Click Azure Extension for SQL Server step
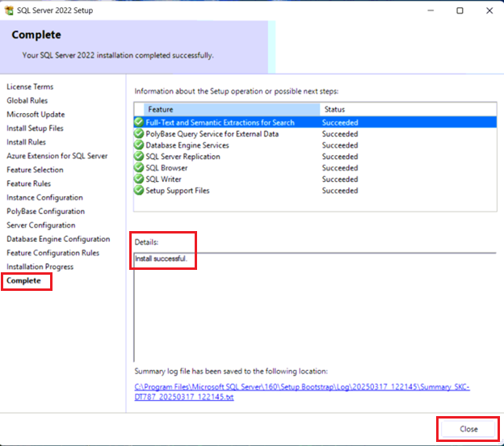Image resolution: width=504 pixels, height=446 pixels. (57, 156)
